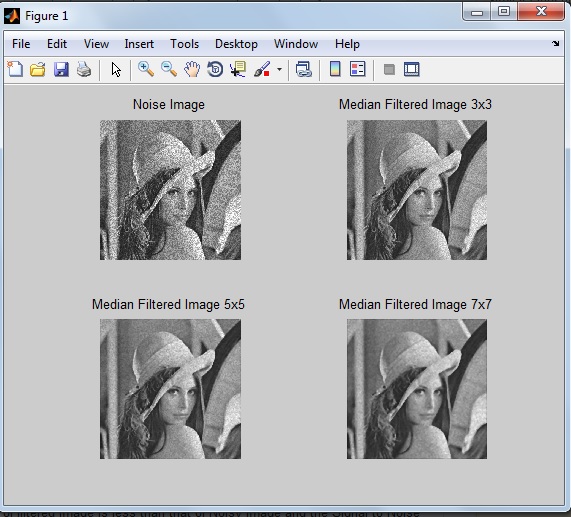This screenshot has height=517, width=571.
Task: Open the Brush color dropdown arrow
Action: coord(279,69)
